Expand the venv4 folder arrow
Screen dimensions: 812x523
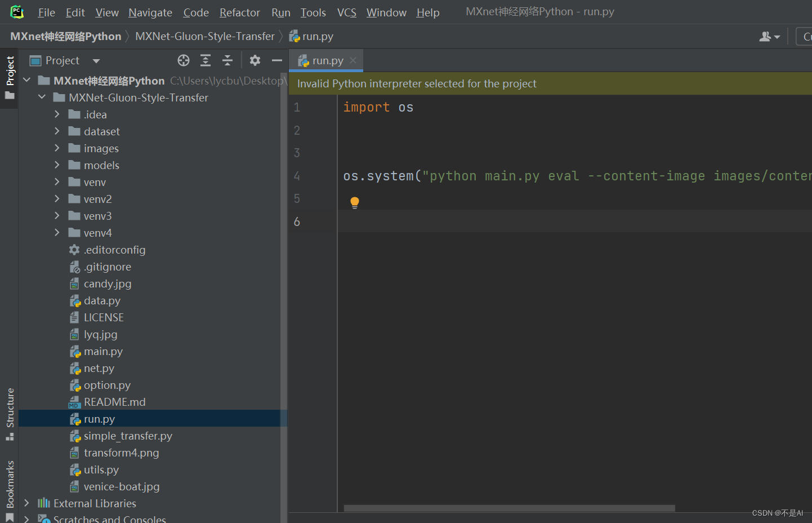pos(57,233)
